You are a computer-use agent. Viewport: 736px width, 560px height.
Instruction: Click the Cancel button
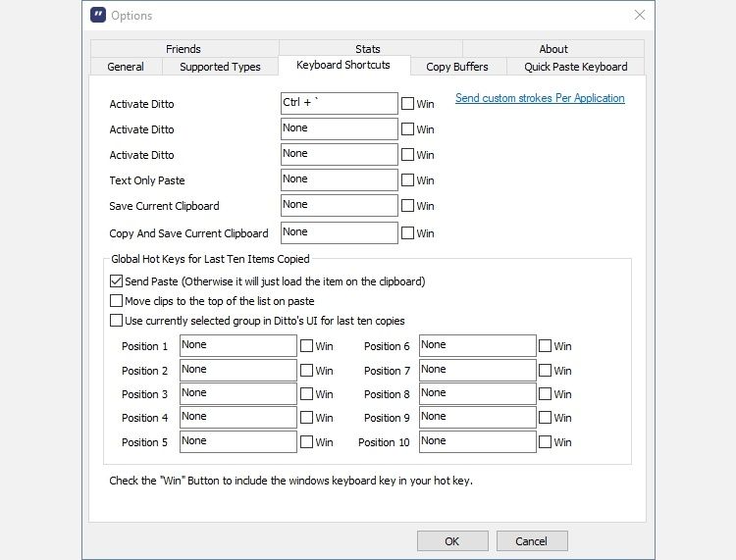pyautogui.click(x=532, y=541)
